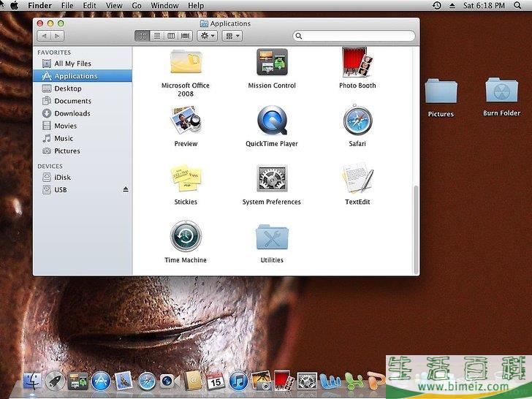Viewport: 532px width, 399px height.
Task: Eject the USB device in sidebar
Action: tap(126, 189)
